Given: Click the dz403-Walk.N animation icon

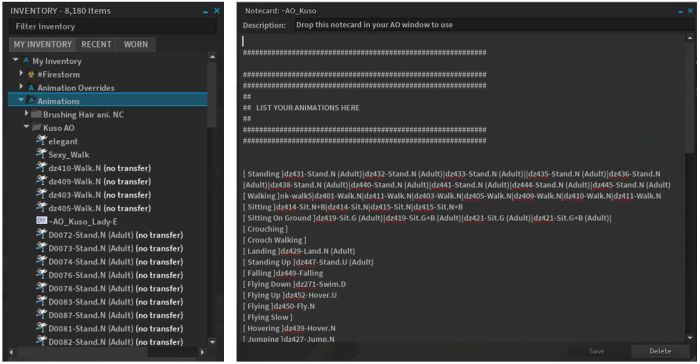Looking at the screenshot, I should pyautogui.click(x=41, y=194).
